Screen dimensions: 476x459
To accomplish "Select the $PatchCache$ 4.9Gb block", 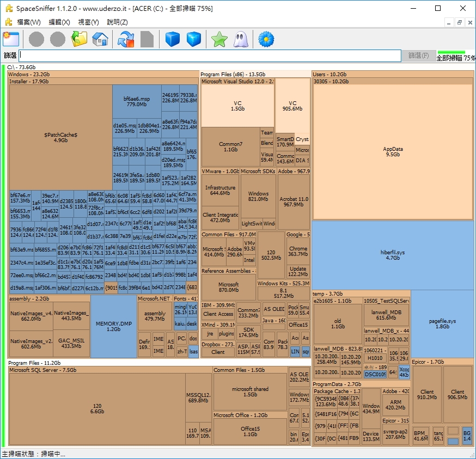I will [x=60, y=138].
